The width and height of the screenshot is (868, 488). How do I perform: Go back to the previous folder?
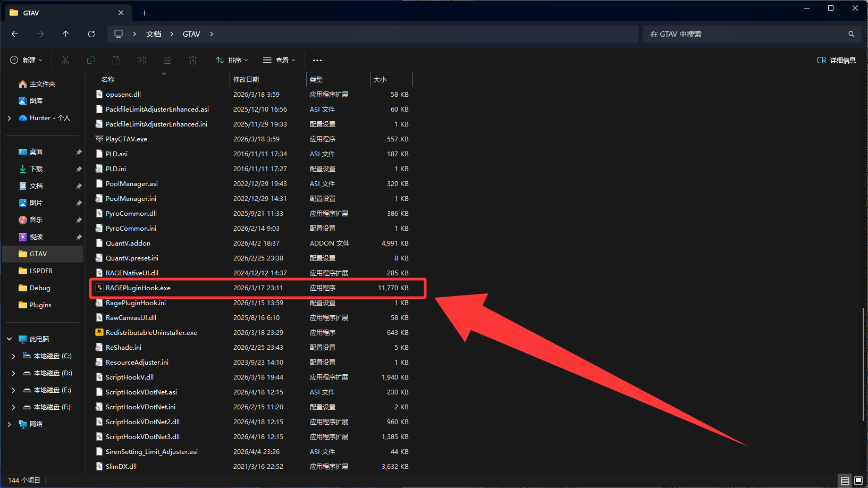click(x=15, y=34)
